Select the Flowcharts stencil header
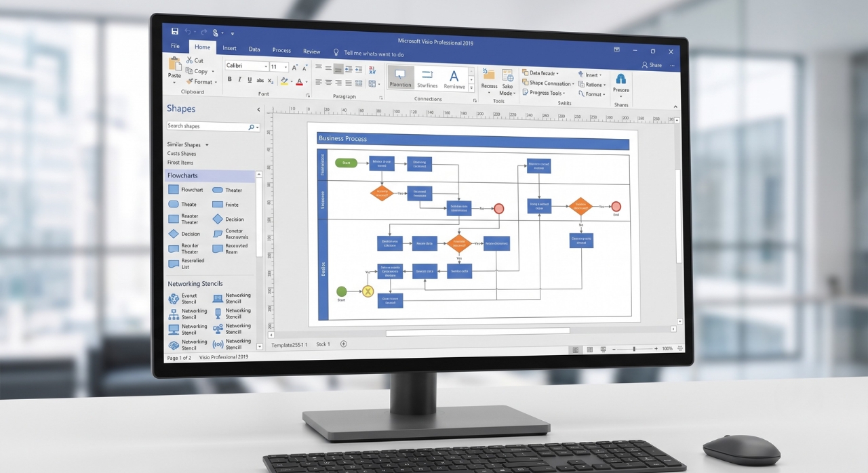Image resolution: width=868 pixels, height=473 pixels. (210, 176)
